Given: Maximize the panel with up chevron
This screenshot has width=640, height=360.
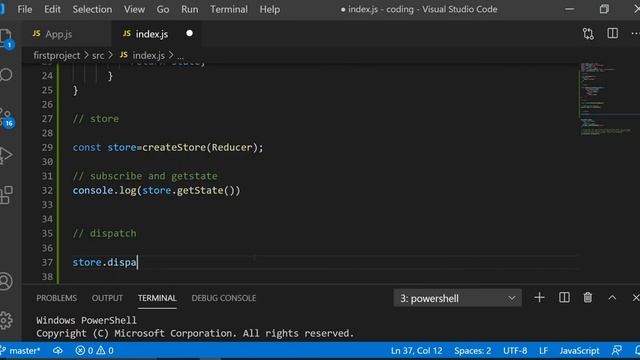Looking at the screenshot, I should click(612, 298).
